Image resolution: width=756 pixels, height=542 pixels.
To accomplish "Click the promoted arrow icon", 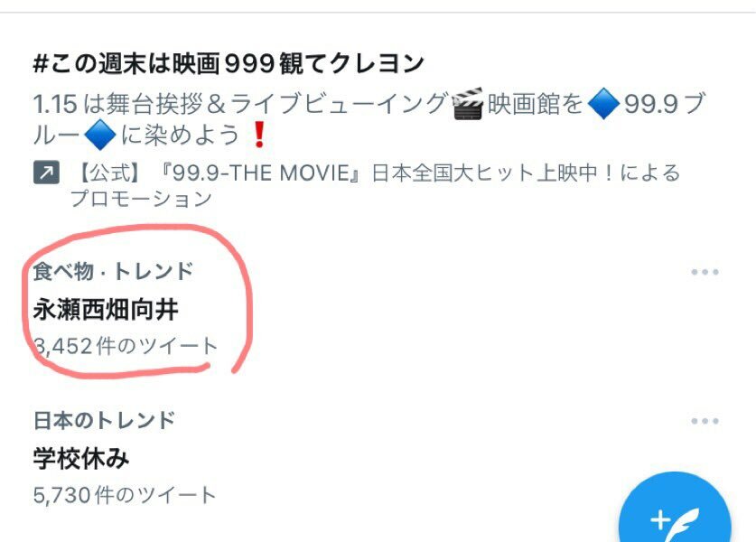I will coord(46,173).
